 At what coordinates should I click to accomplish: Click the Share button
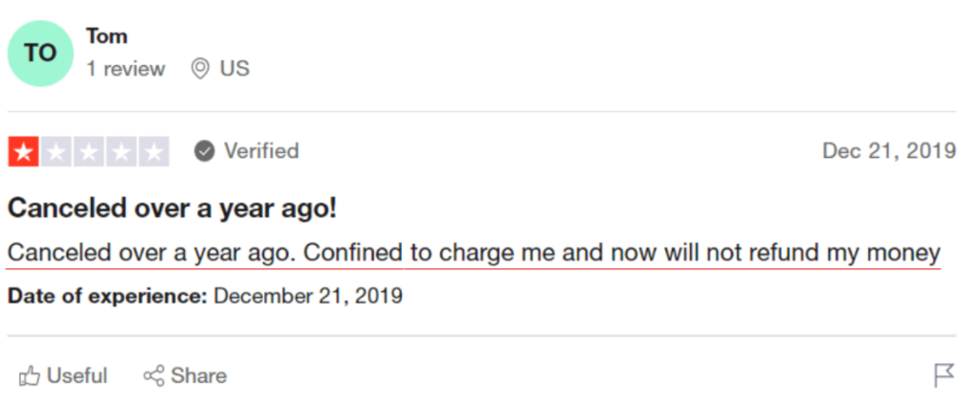click(185, 376)
